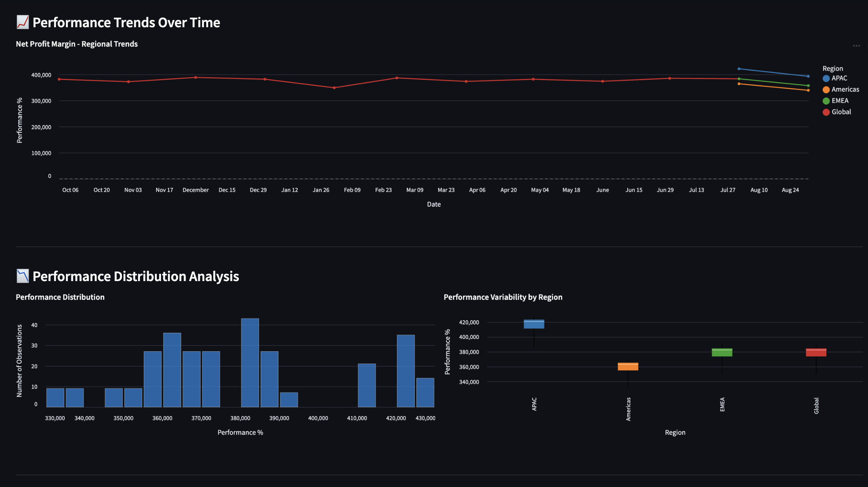This screenshot has height=487, width=868.
Task: Click the Date axis label below the trends chart
Action: pyautogui.click(x=434, y=204)
